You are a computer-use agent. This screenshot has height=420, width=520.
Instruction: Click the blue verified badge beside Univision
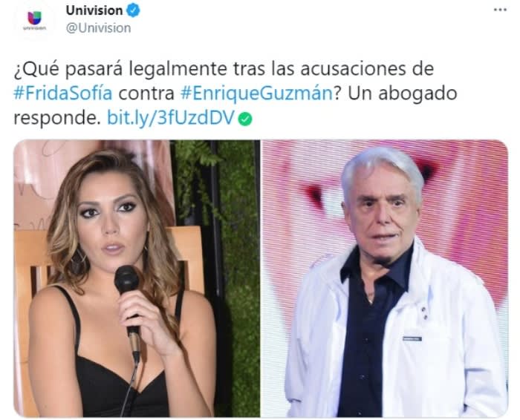click(x=133, y=10)
